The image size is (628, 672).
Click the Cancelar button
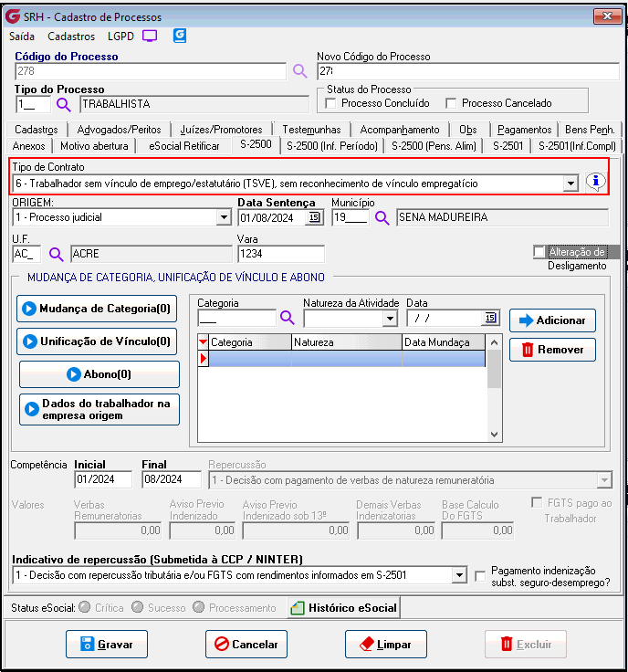point(246,644)
